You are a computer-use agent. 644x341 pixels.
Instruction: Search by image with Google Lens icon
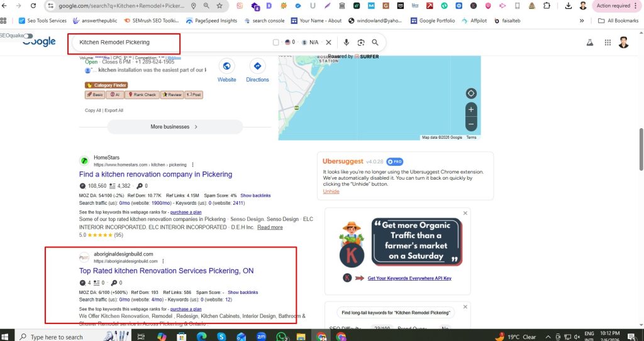(x=360, y=42)
